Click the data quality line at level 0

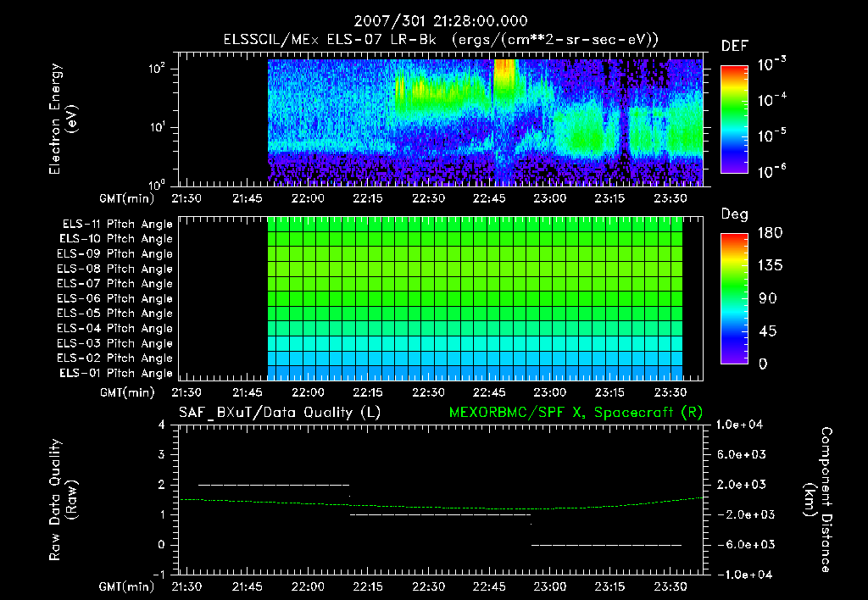607,545
